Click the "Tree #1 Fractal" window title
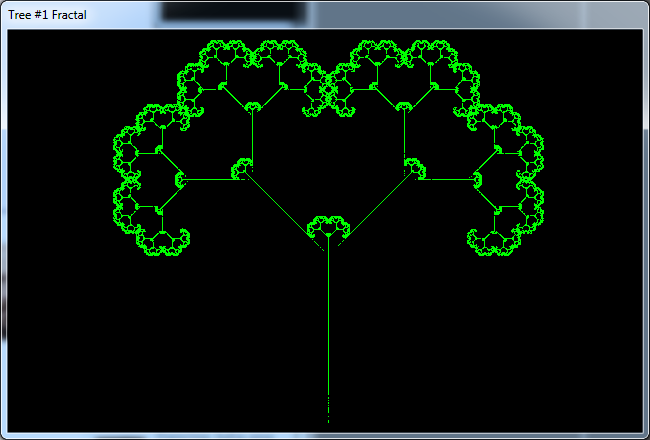 tap(47, 15)
